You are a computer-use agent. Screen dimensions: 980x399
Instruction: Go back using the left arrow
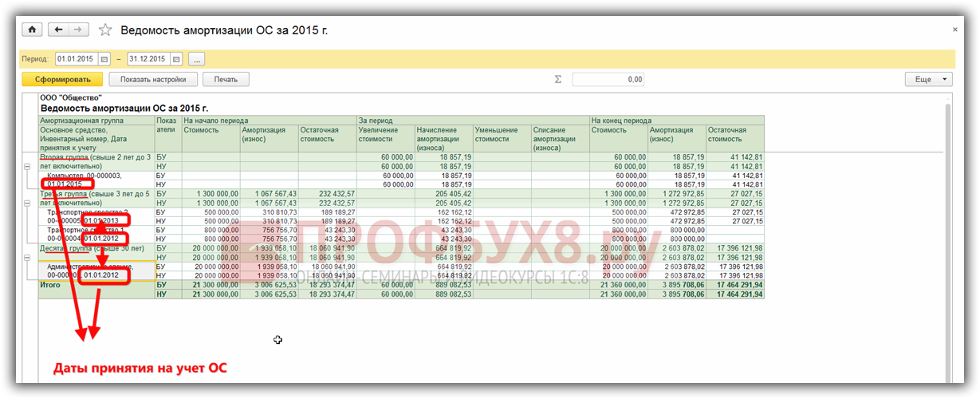57,30
